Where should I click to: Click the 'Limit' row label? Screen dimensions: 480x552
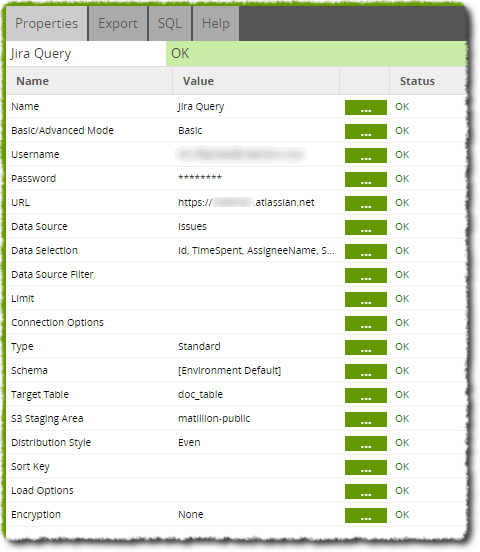coord(23,299)
